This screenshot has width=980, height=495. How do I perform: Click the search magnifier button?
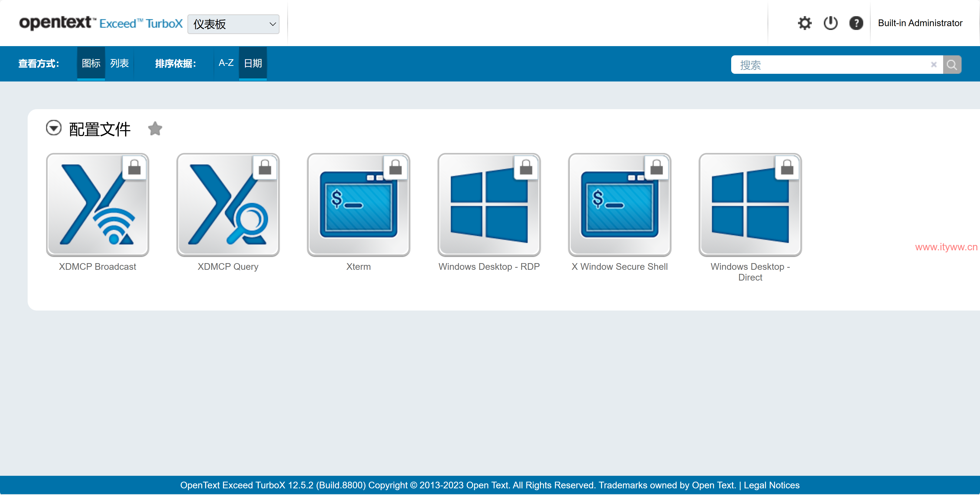[952, 65]
